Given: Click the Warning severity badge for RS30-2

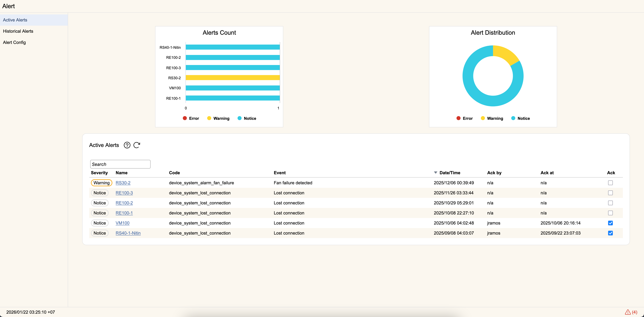Looking at the screenshot, I should tap(101, 183).
